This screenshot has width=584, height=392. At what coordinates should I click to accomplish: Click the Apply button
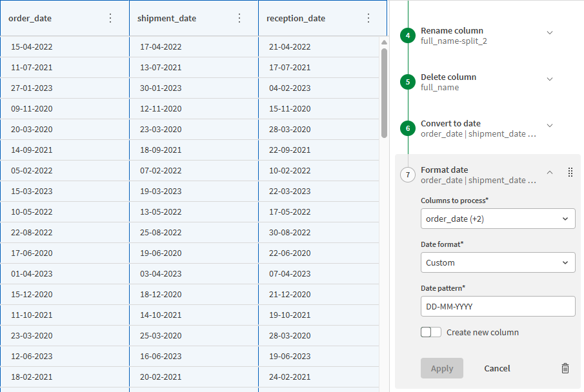[442, 368]
